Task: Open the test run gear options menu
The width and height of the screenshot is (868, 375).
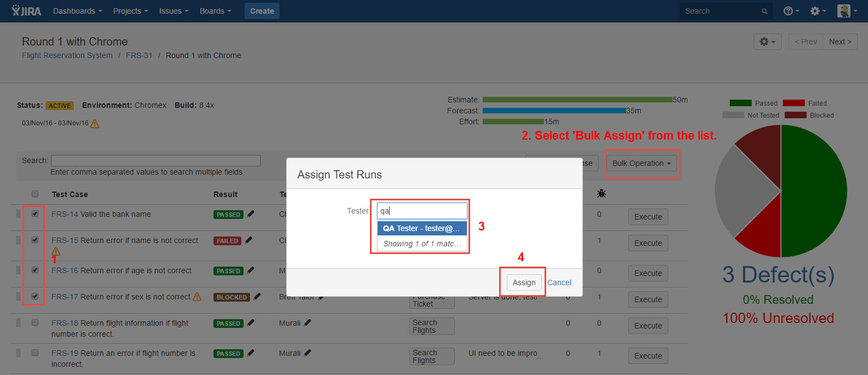Action: tap(768, 42)
